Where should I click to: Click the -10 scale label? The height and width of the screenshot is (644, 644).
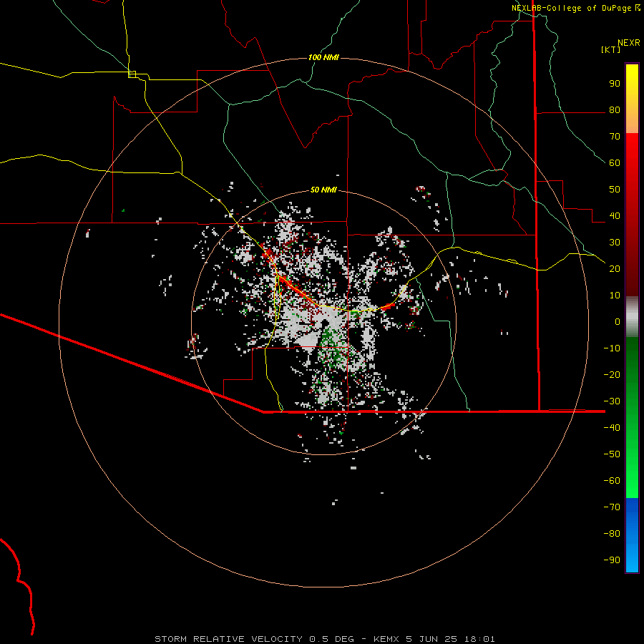tap(612, 348)
